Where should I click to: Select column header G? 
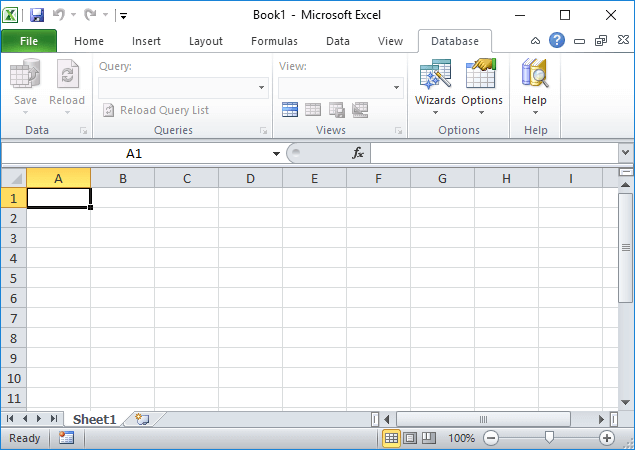pos(442,178)
